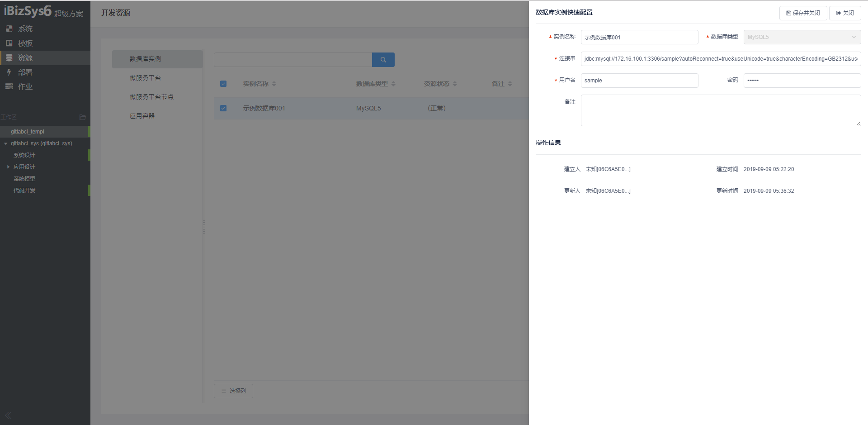The width and height of the screenshot is (868, 425).
Task: Click the Template icon in sidebar
Action: click(9, 43)
